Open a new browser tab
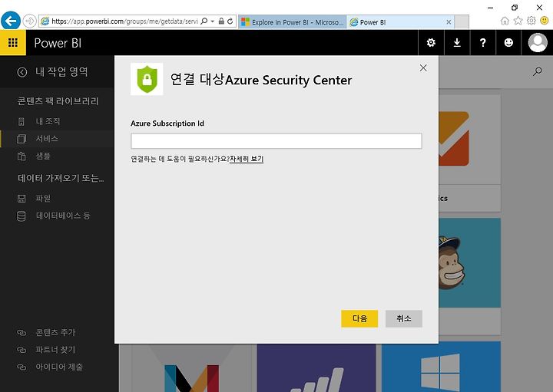The width and height of the screenshot is (553, 392). click(462, 22)
